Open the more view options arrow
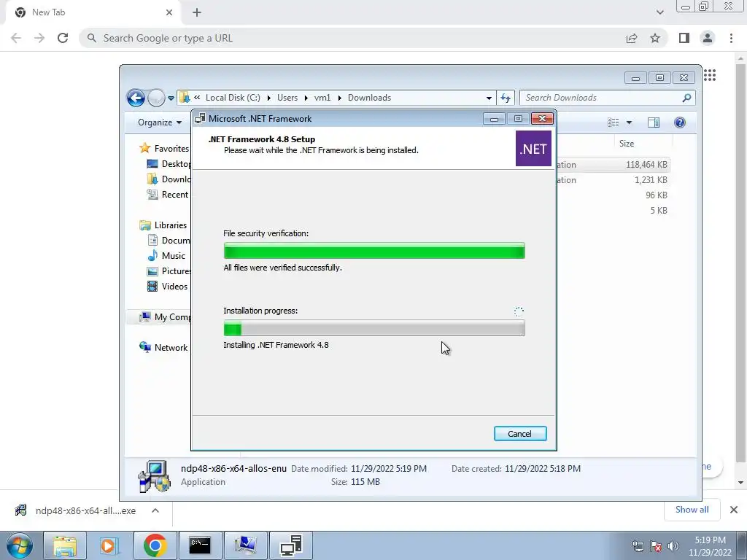The height and width of the screenshot is (560, 747). pos(629,122)
